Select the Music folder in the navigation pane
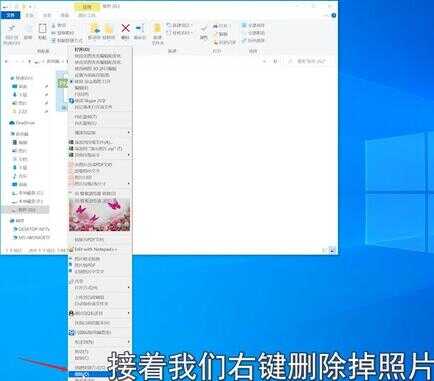 coord(20,176)
